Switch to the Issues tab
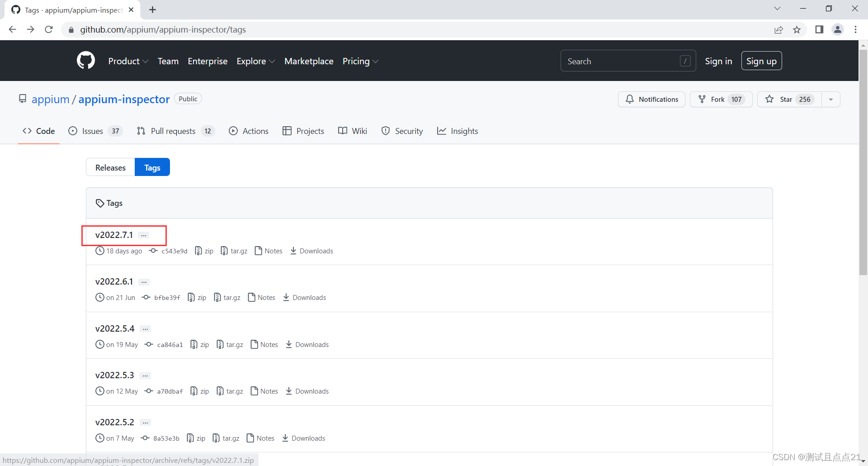 click(95, 131)
